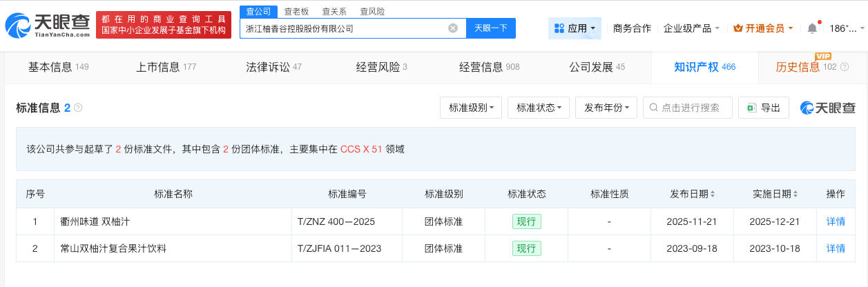The height and width of the screenshot is (287, 868).
Task: Clear the search box text
Action: [x=453, y=28]
